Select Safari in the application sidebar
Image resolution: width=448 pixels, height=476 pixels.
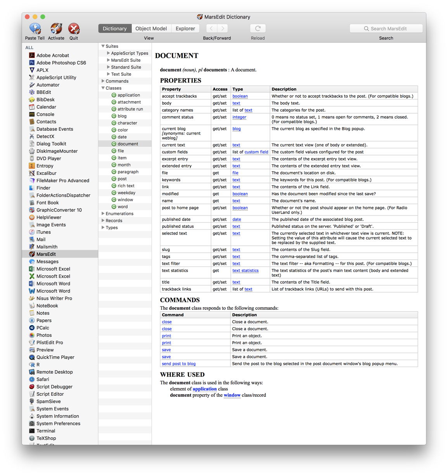[x=43, y=379]
